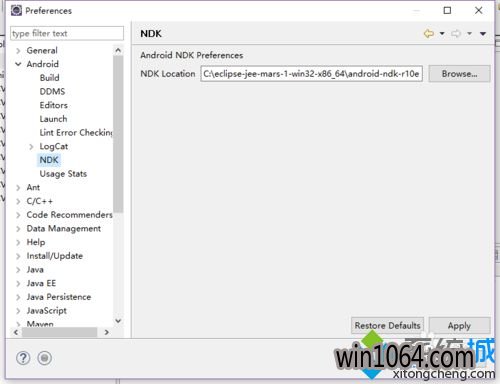Expand the C/C++ tree node
The image size is (500, 384).
pyautogui.click(x=18, y=201)
